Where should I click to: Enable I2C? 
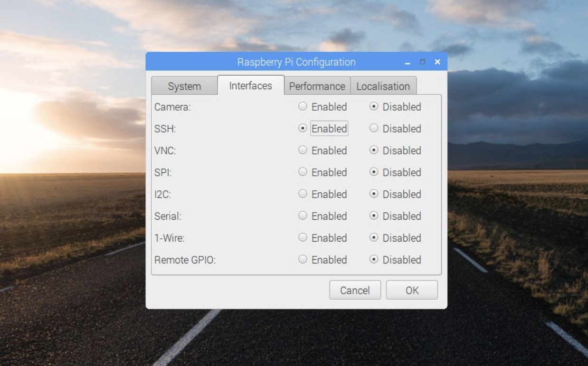point(322,194)
